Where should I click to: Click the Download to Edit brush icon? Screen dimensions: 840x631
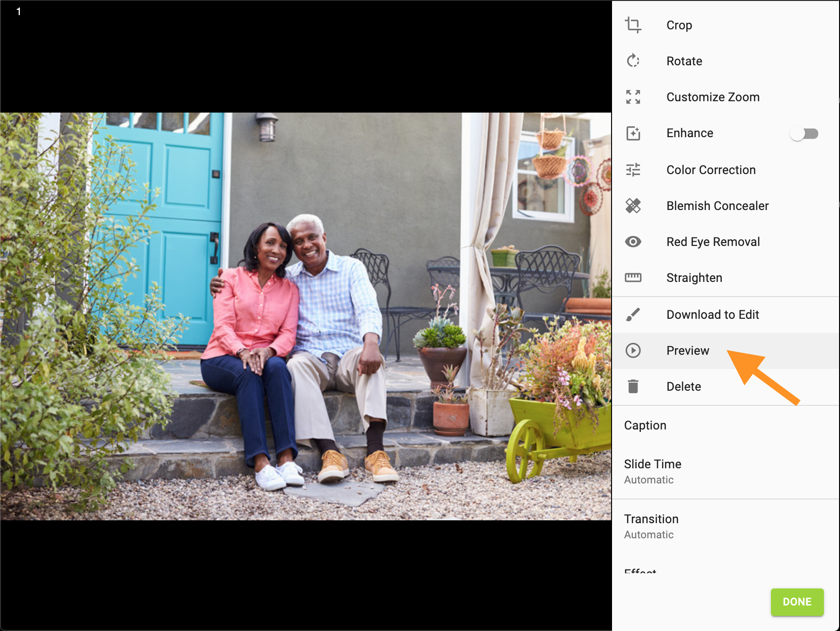pyautogui.click(x=633, y=314)
